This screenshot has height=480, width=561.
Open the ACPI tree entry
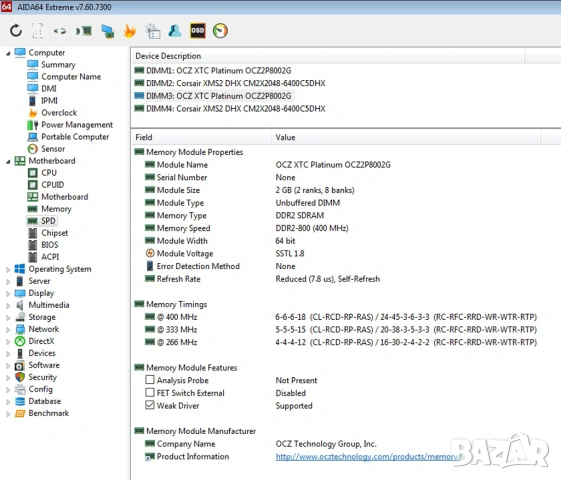pyautogui.click(x=50, y=257)
